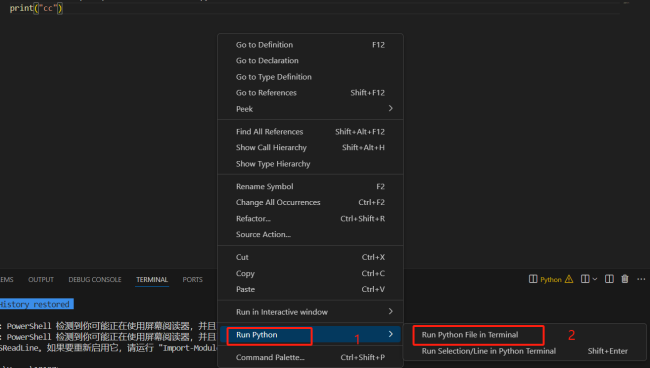Expand Run in Interactive window submenu arrow

[x=390, y=312]
